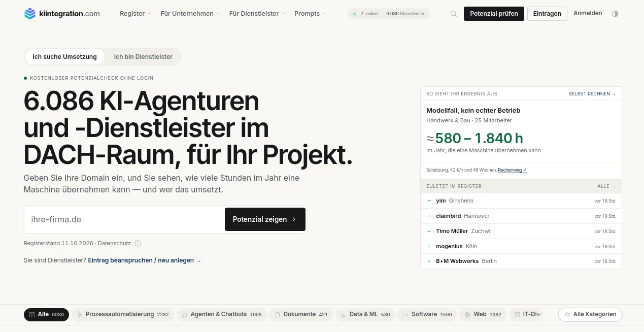Filter by Software category
Image resolution: width=644 pixels, height=332 pixels.
tap(427, 314)
